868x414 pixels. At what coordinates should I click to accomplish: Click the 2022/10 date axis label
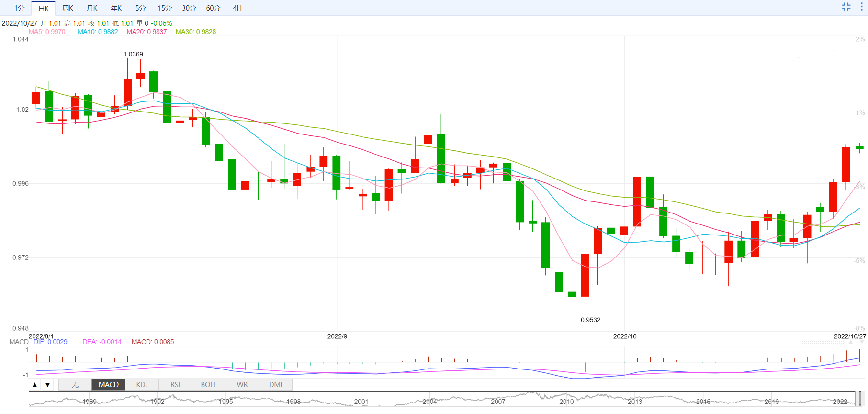pyautogui.click(x=625, y=336)
